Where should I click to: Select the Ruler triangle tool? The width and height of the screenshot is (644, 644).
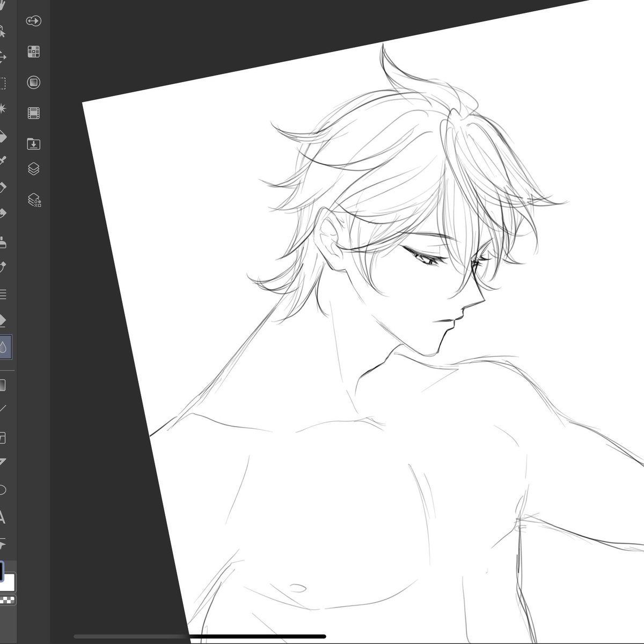tap(2, 463)
